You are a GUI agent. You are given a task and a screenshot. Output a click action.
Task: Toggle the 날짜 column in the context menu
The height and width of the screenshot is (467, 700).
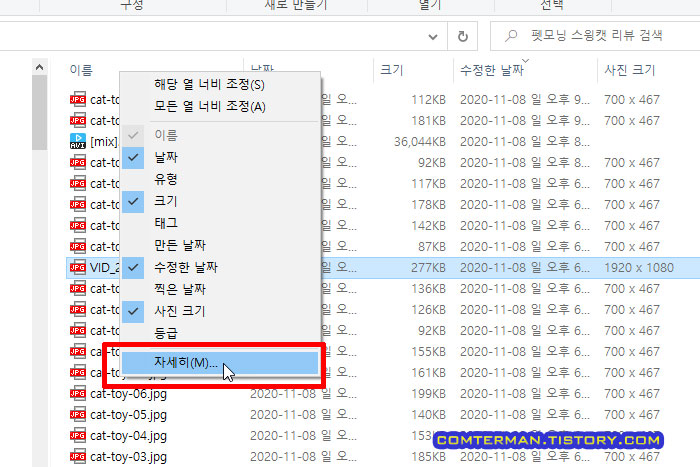pyautogui.click(x=221, y=157)
